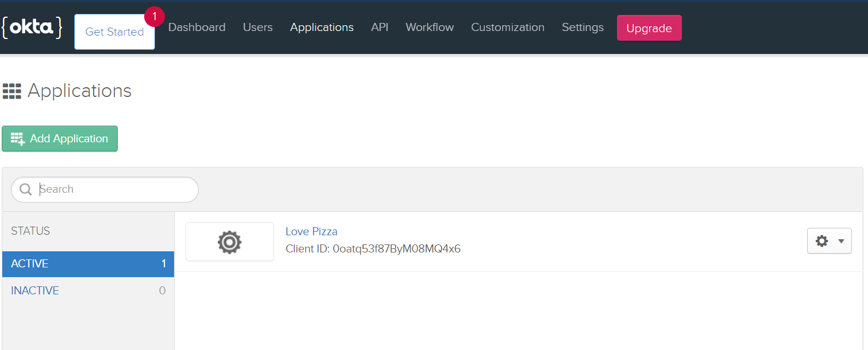Click the gear icon in app actions button
The height and width of the screenshot is (350, 868).
(822, 241)
